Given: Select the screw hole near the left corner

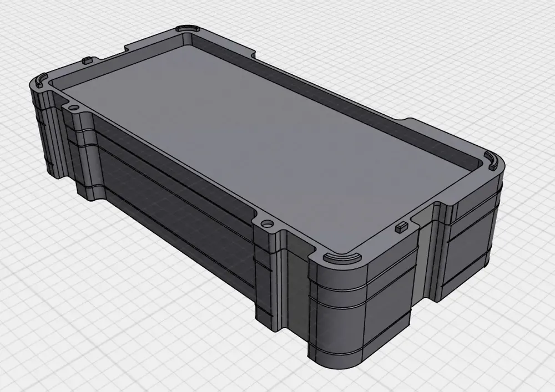Looking at the screenshot, I should (74, 106).
